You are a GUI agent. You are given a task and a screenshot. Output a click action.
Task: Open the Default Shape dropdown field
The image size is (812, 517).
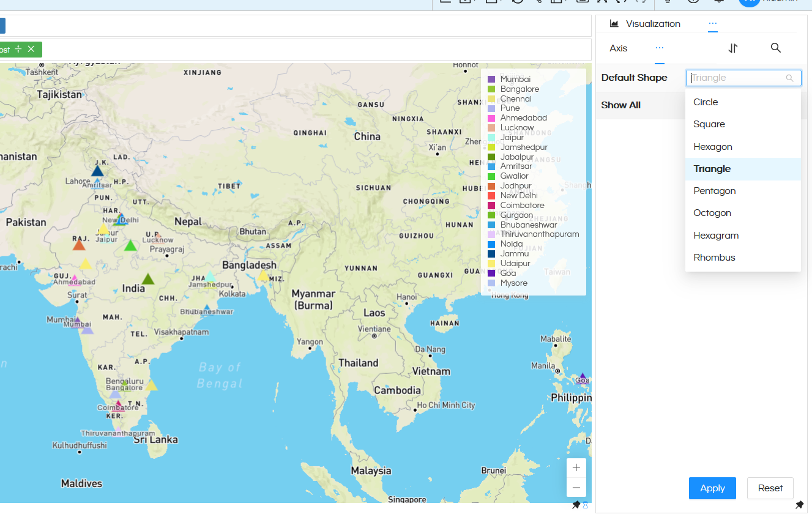pyautogui.click(x=743, y=78)
